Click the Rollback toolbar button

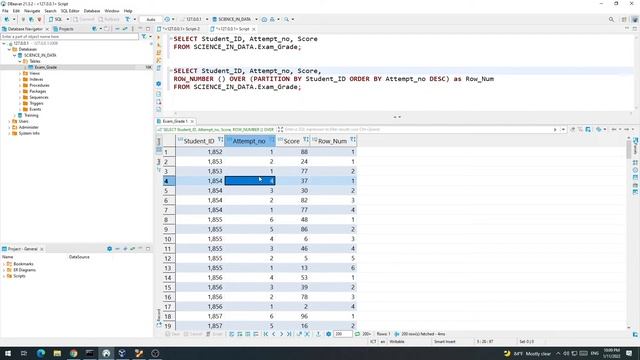109,19
